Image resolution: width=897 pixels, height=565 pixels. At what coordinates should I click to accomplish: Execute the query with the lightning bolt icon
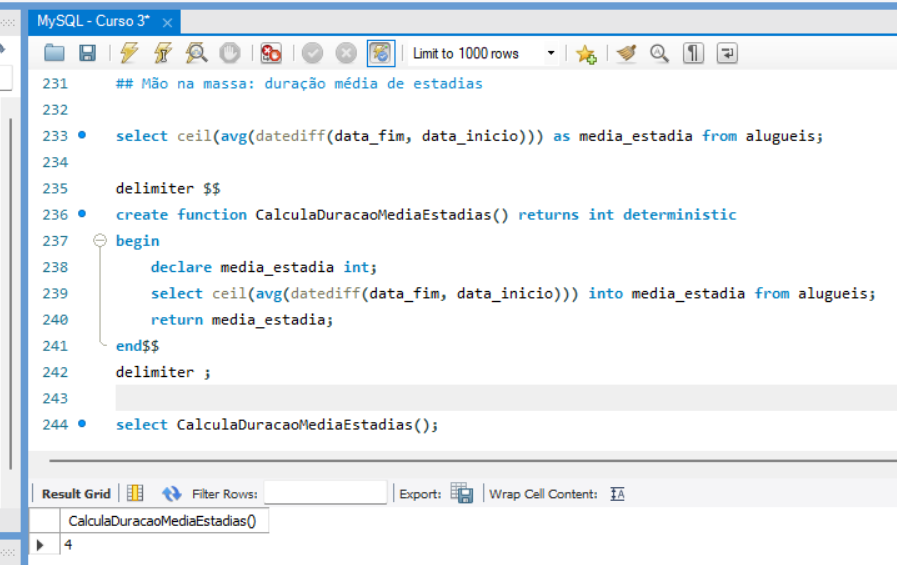pos(129,53)
